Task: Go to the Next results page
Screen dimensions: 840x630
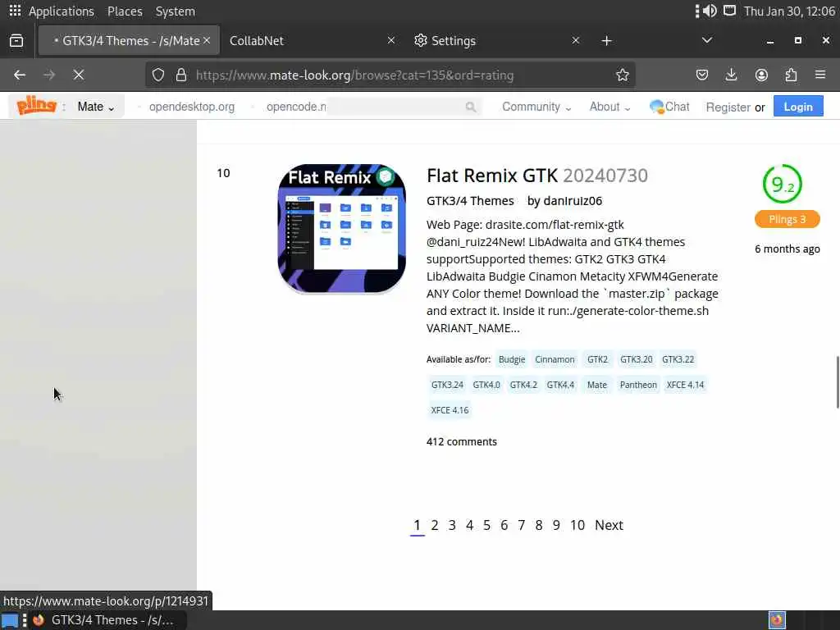Action: (x=609, y=525)
